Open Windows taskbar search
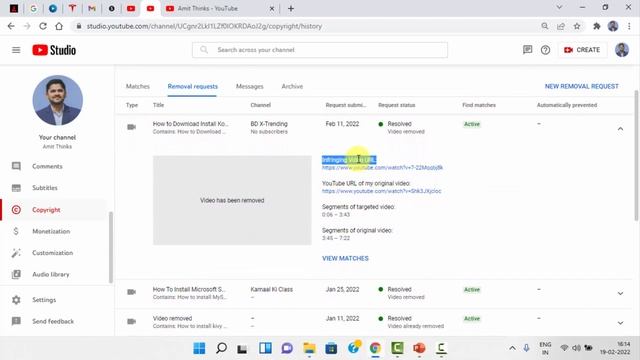The width and height of the screenshot is (640, 360). point(221,348)
